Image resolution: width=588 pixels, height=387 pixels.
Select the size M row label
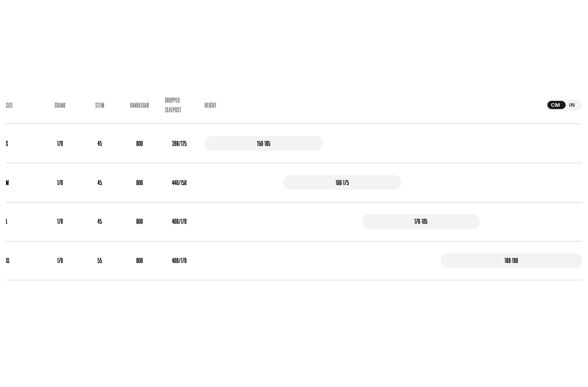click(x=7, y=183)
